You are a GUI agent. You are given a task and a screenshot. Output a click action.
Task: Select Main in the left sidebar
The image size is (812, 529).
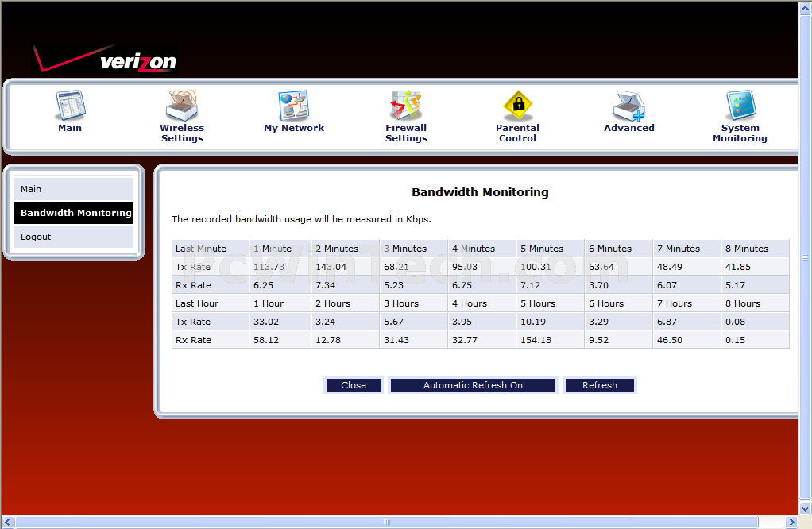[73, 189]
